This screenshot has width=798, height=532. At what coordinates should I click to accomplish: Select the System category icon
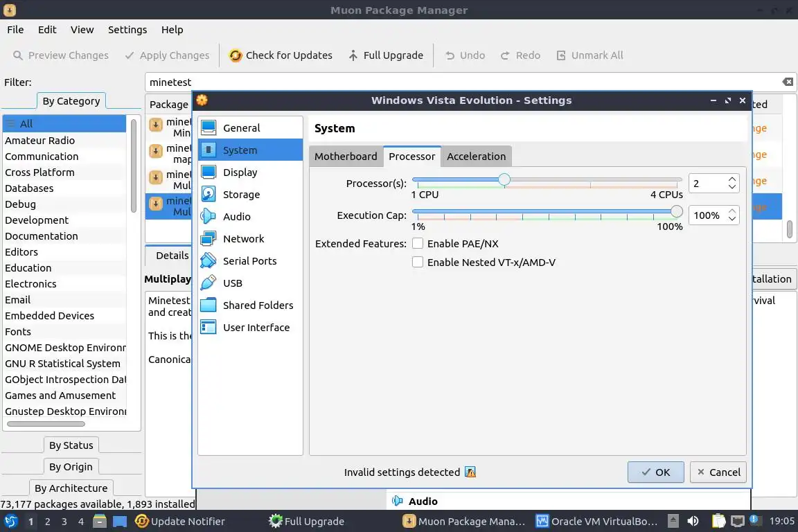point(209,150)
